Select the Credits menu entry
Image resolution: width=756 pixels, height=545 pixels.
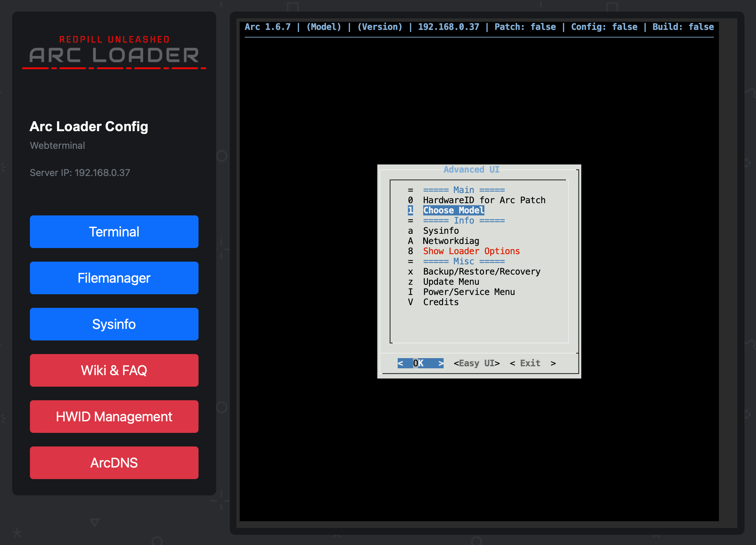[441, 302]
